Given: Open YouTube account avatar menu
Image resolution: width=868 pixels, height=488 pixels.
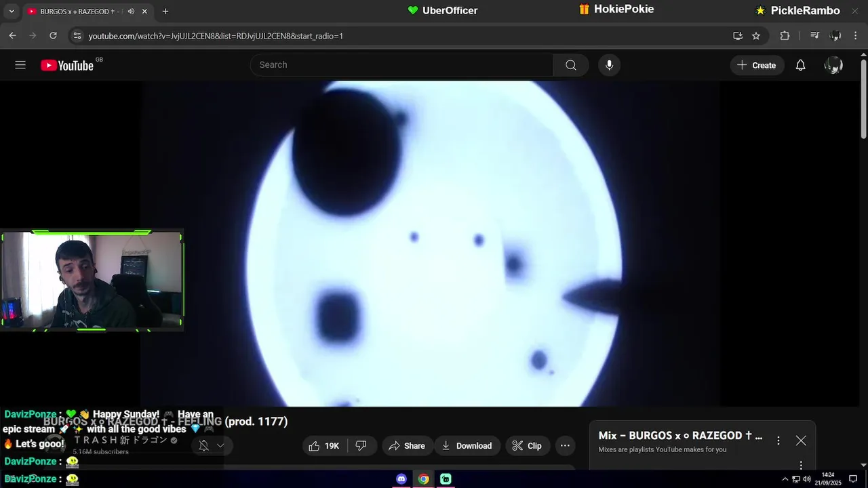Looking at the screenshot, I should 833,65.
